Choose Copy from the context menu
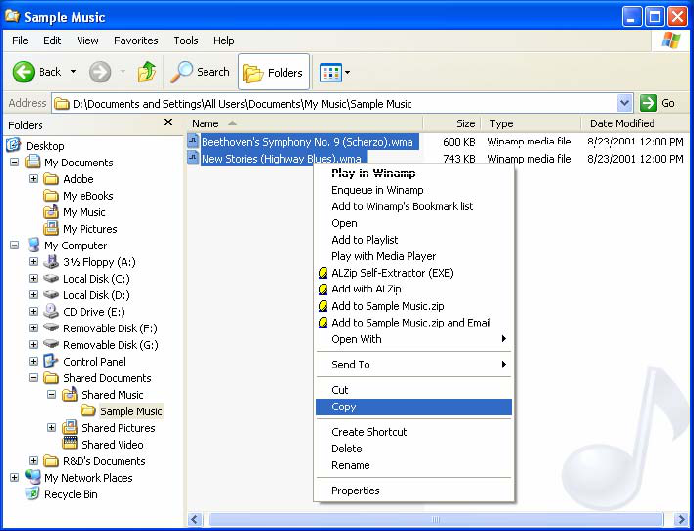Screen dimensions: 694x531 pos(344,407)
